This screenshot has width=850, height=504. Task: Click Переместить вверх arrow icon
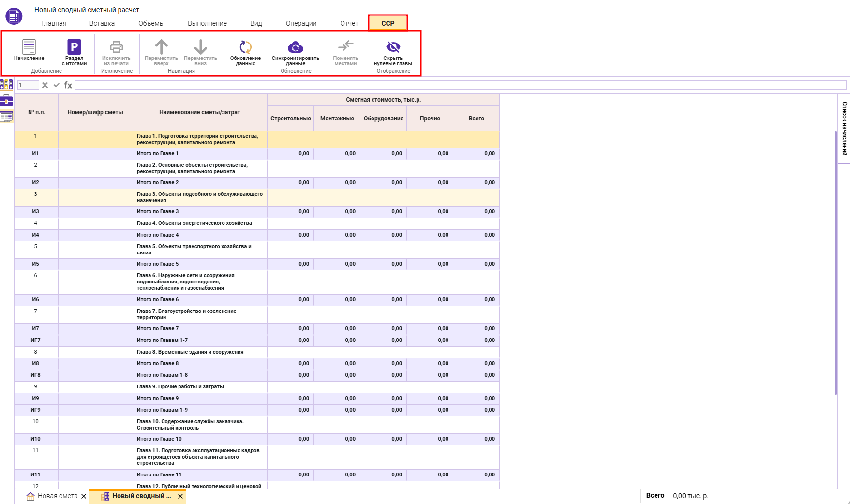click(x=161, y=47)
